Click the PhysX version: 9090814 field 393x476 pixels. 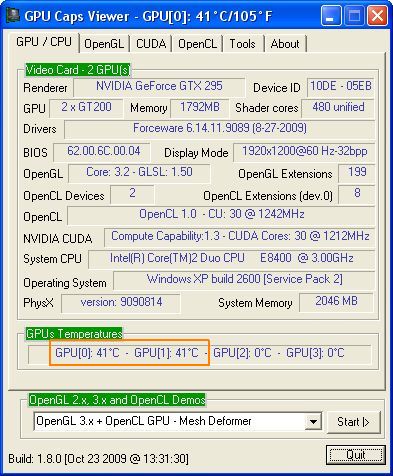point(121,303)
